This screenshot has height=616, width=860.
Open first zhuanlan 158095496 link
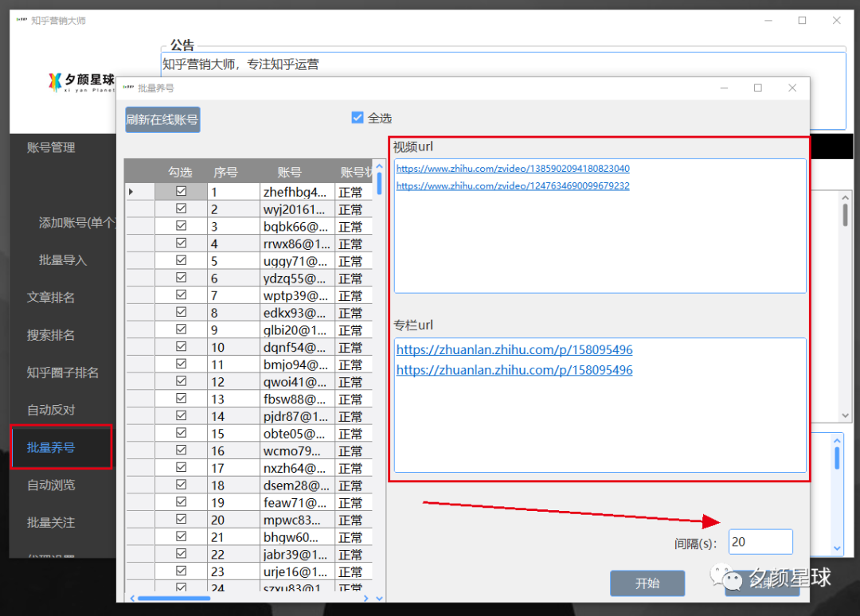[x=514, y=349]
